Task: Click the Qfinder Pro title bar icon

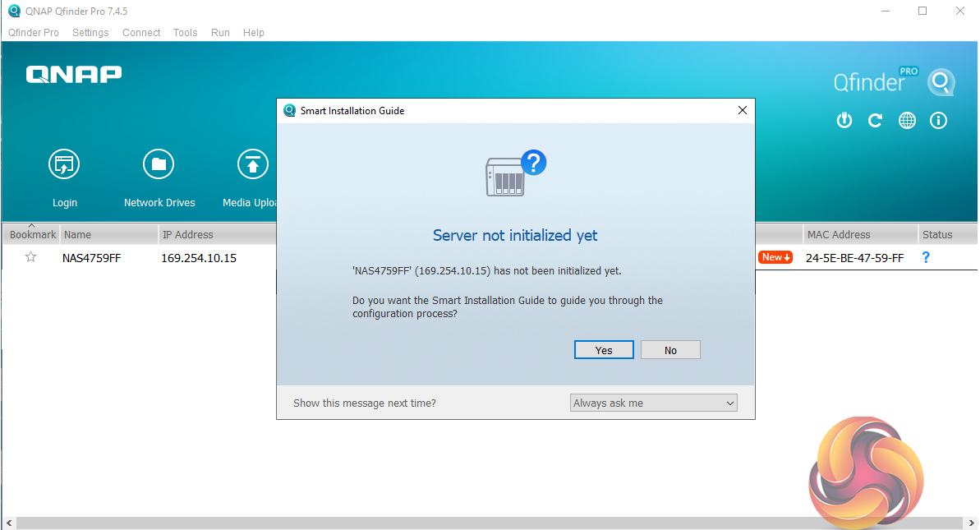Action: 14,12
